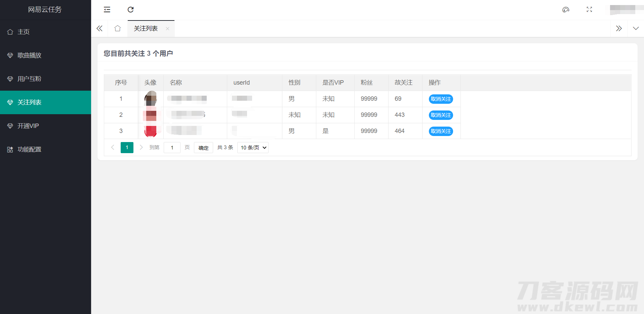Click 取消关注 for row 3 user

tap(441, 131)
